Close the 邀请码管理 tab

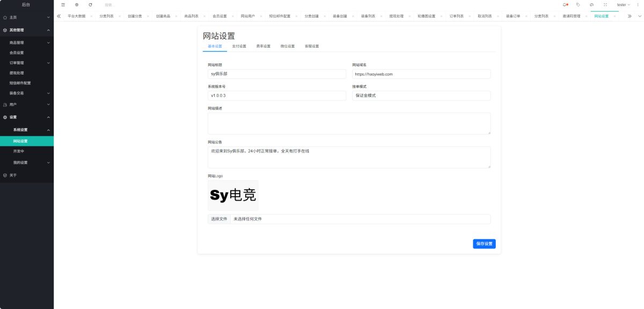tap(587, 16)
